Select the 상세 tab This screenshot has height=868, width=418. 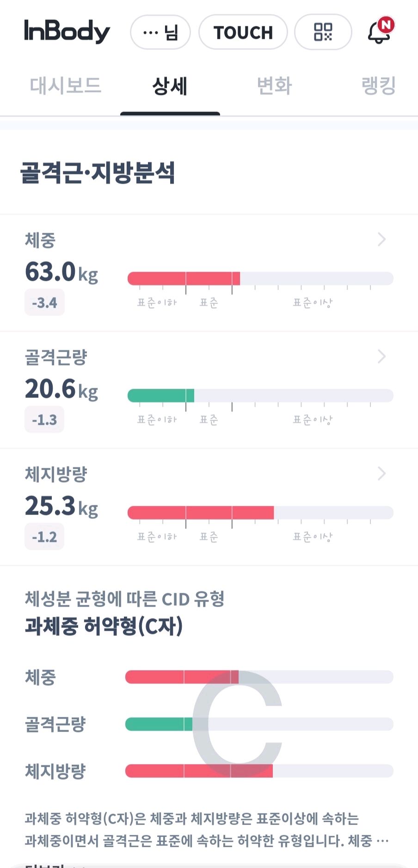[170, 86]
